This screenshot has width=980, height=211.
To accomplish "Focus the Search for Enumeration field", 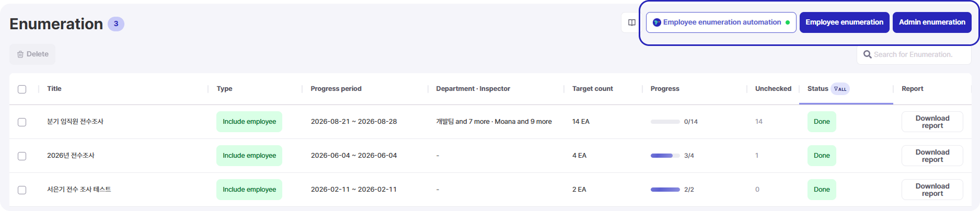I will (x=914, y=54).
